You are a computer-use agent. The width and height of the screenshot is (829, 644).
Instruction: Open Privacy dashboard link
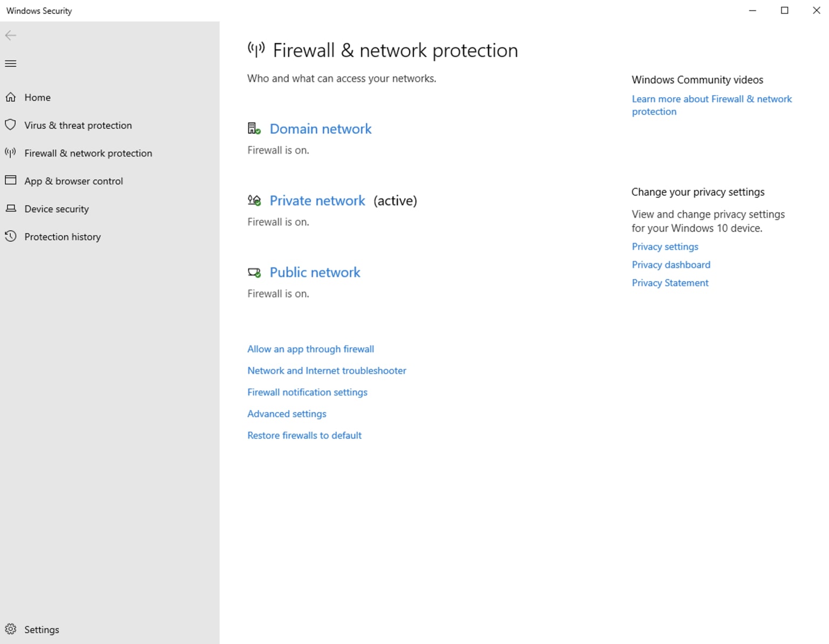671,265
